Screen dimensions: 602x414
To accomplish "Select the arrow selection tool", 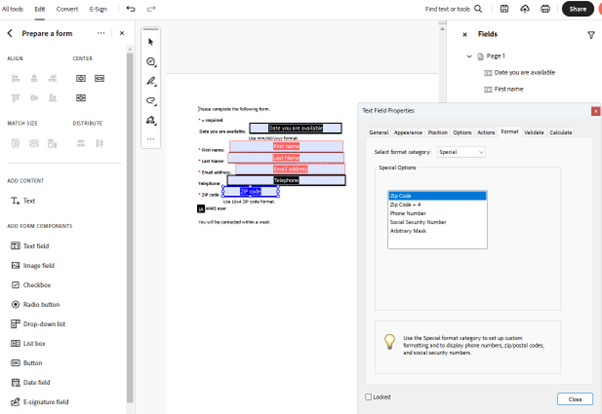I will tap(150, 42).
